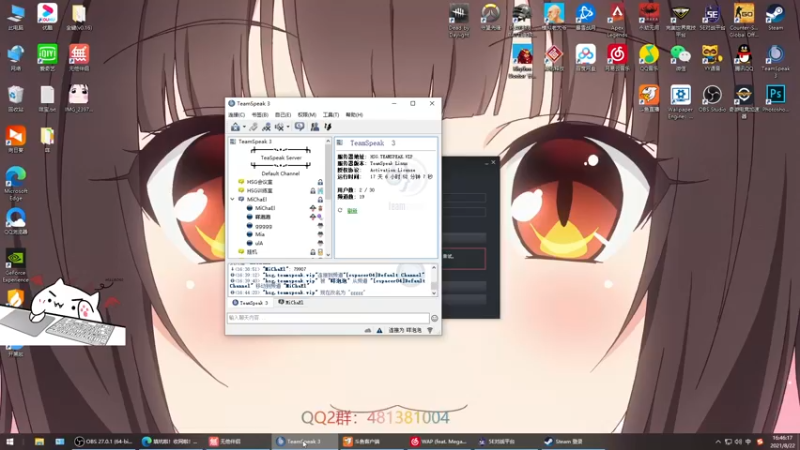Click the Windows Start button
The height and width of the screenshot is (450, 800).
pos(10,441)
